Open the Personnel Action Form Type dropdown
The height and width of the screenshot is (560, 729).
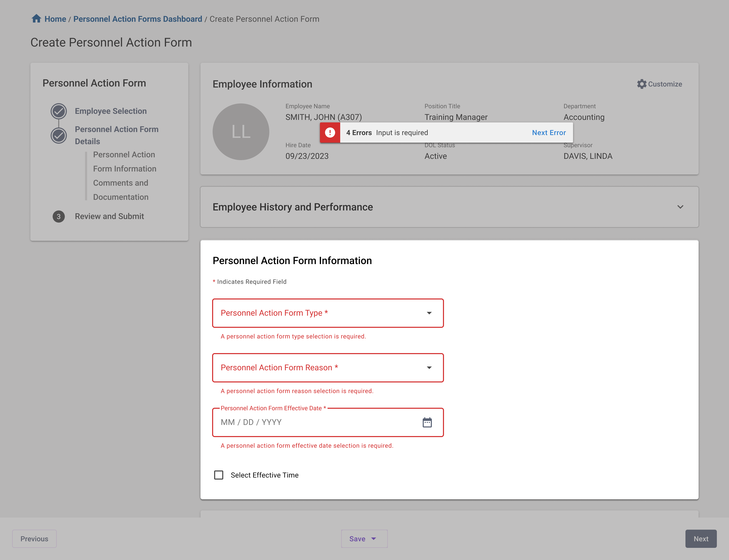coord(328,313)
